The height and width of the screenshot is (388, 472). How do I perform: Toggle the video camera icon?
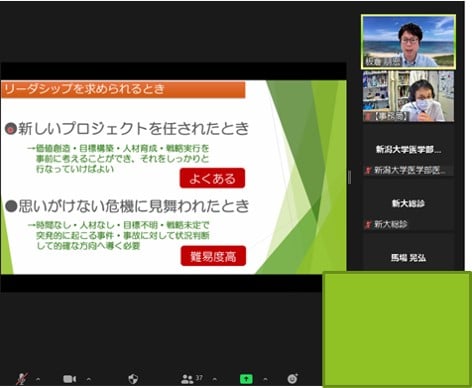[x=70, y=379]
